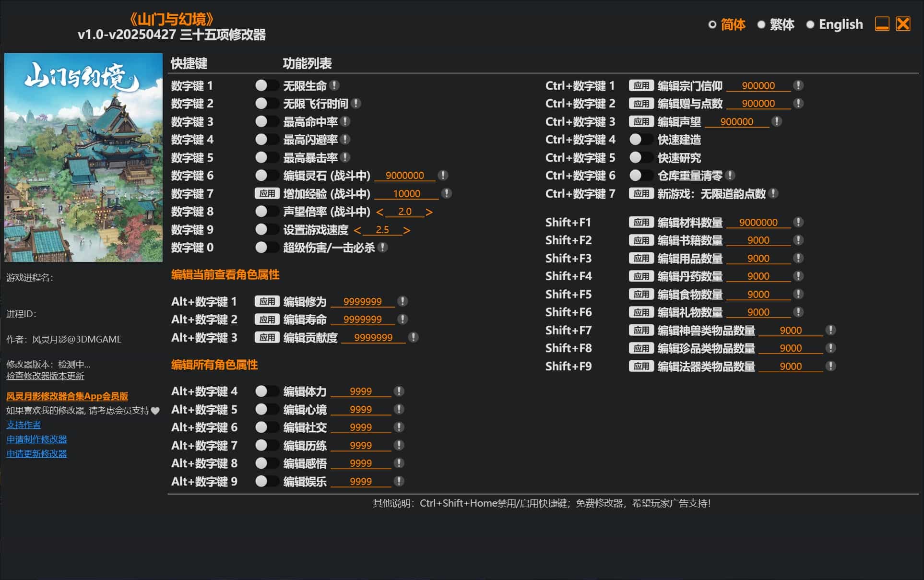Apply 增加经验 (战斗中) button

pos(267,193)
